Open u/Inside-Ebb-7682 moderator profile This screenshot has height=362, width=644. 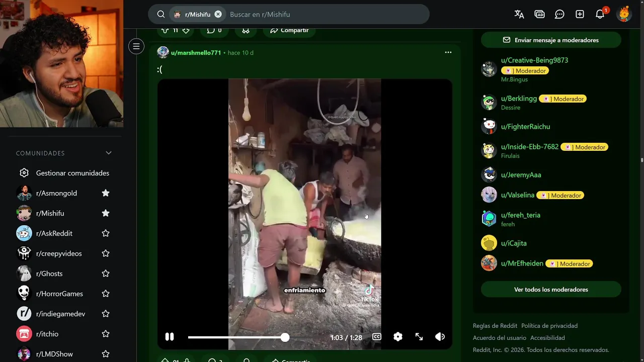pyautogui.click(x=530, y=147)
